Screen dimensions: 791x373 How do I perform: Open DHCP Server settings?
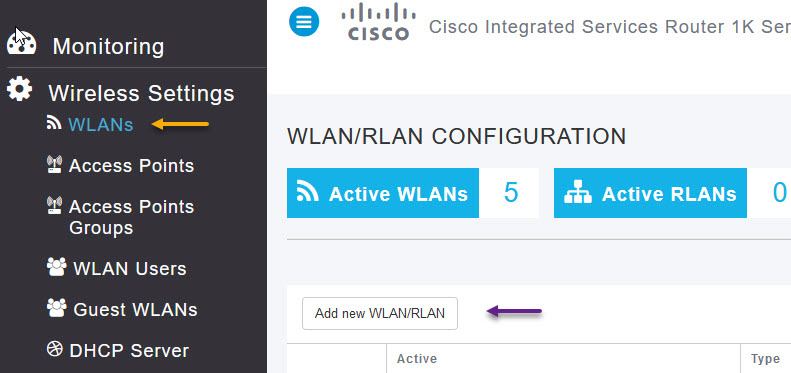tap(129, 351)
